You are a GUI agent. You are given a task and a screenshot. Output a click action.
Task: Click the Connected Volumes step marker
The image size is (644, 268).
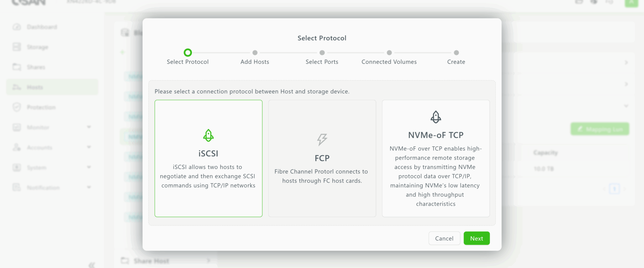tap(389, 53)
